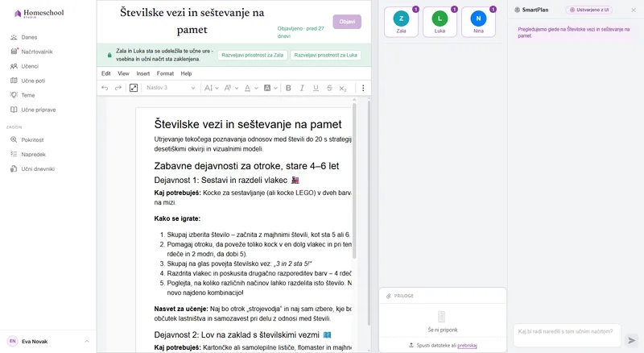Toggle fullscreen editor mode
This screenshot has width=644, height=353.
coord(134,88)
